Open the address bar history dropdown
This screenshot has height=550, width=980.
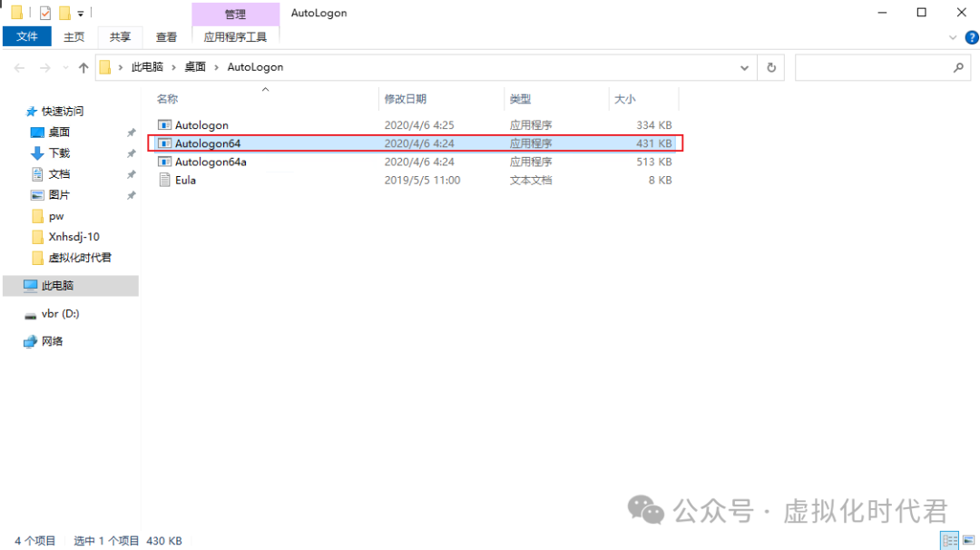pos(744,67)
